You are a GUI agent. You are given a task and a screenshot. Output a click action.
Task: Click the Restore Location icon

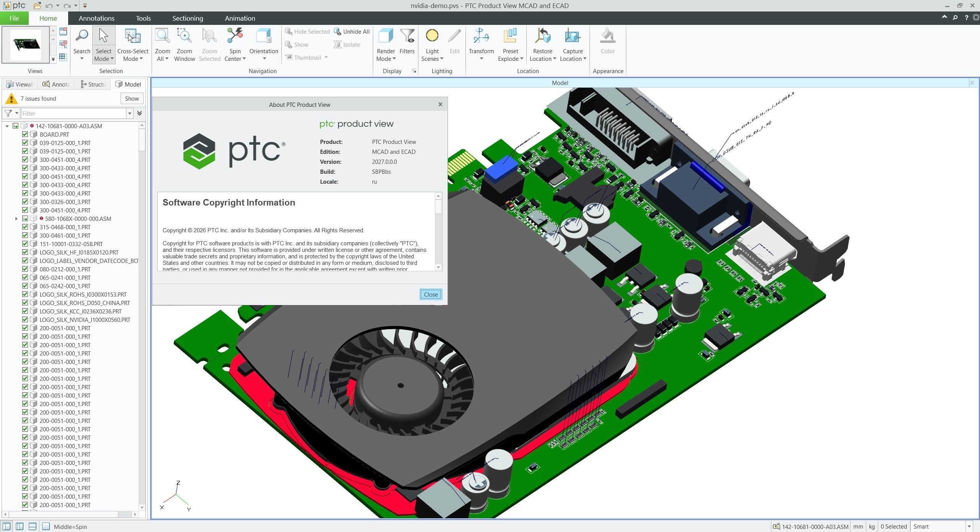(542, 36)
